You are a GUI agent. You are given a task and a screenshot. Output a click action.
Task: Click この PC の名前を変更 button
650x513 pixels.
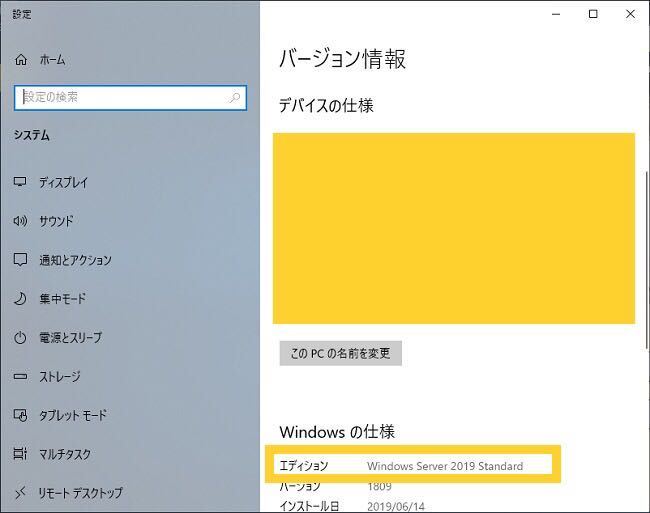tap(341, 353)
